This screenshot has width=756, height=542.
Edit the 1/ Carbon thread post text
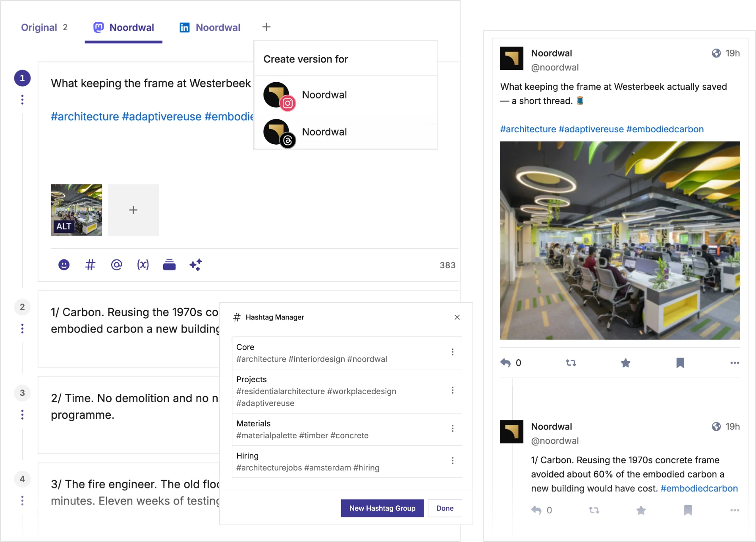tap(135, 321)
